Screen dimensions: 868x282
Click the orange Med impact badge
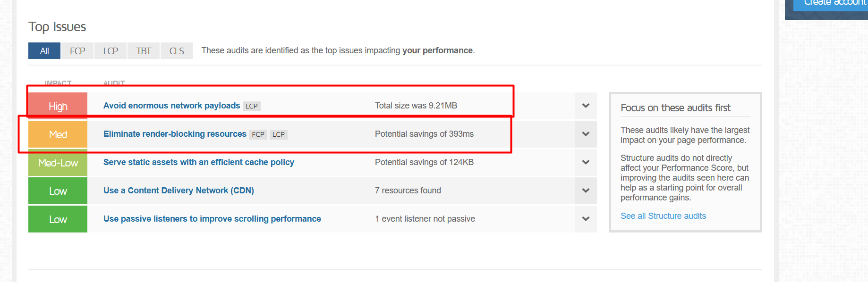(58, 134)
